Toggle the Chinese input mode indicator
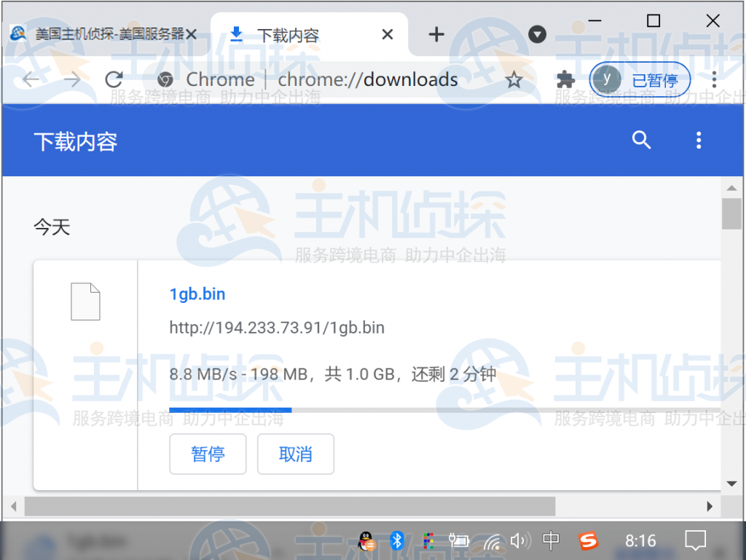Viewport: 746px width, 560px height. tap(551, 540)
